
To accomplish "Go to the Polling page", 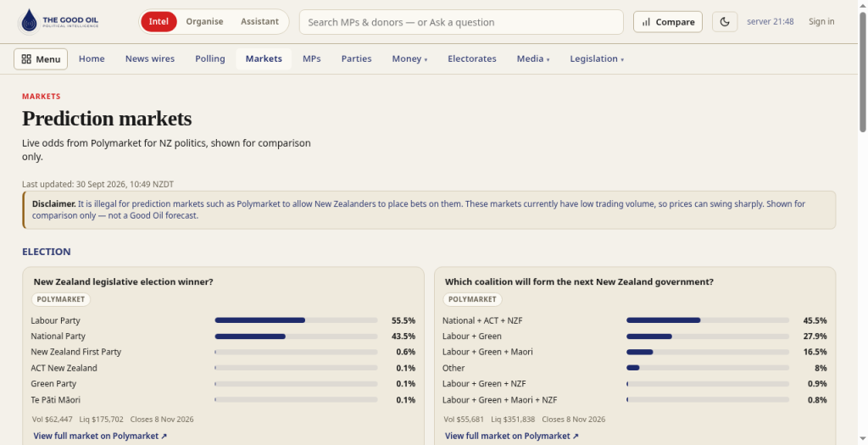I will (210, 58).
